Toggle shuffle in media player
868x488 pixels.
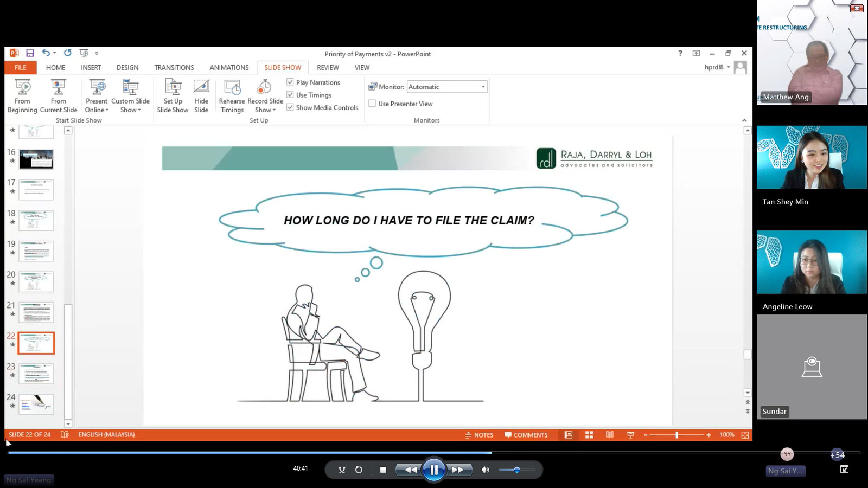[342, 470]
